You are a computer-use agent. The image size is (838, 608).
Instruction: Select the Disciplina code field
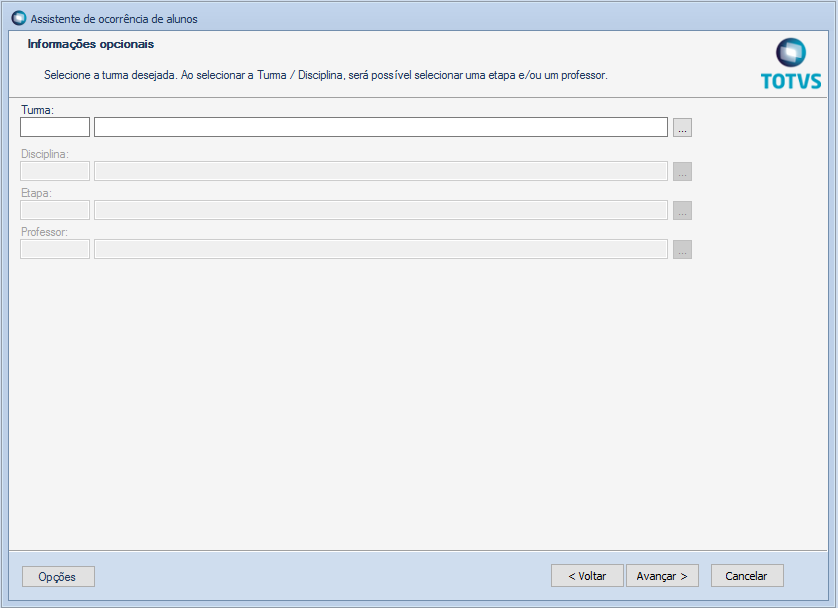[x=55, y=172]
